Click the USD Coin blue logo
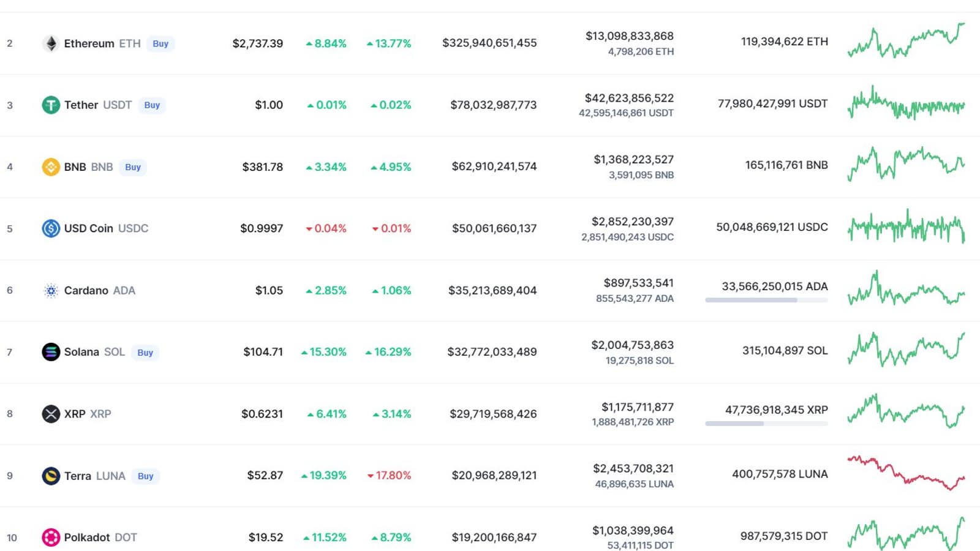The image size is (980, 551). (51, 228)
